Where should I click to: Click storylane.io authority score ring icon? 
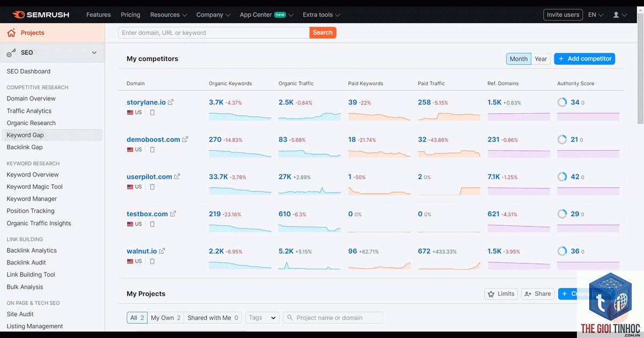pos(562,102)
